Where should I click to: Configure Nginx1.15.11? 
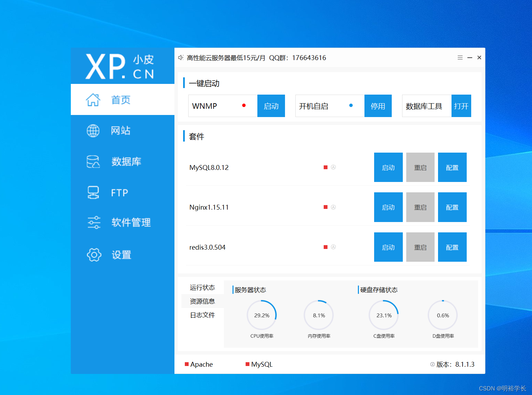click(452, 207)
